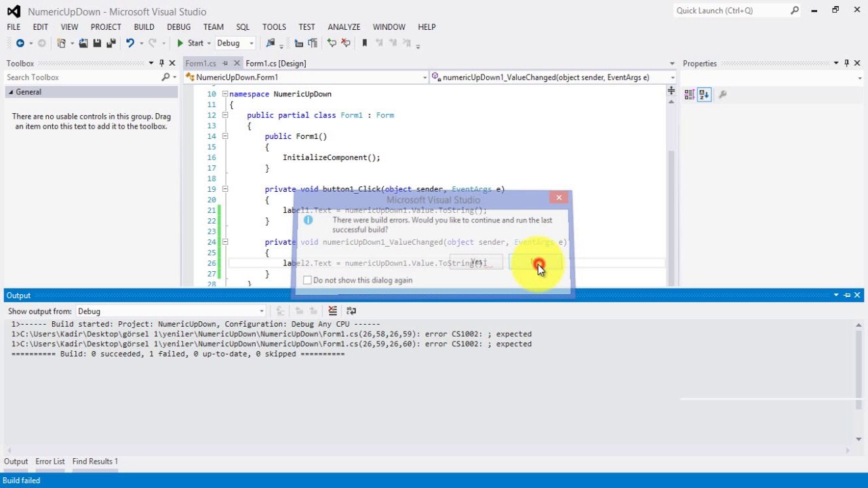868x488 pixels.
Task: Pin the Form1.cs tab
Action: pyautogui.click(x=225, y=63)
